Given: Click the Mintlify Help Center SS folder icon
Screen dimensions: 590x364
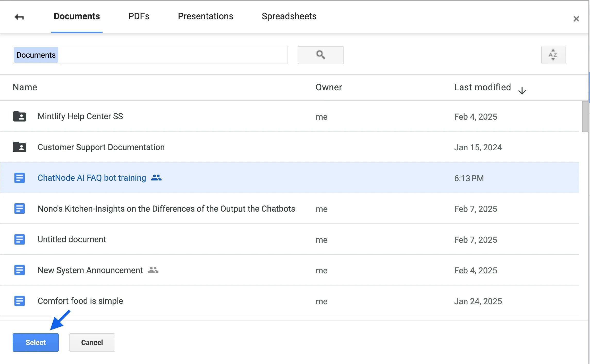Looking at the screenshot, I should 20,116.
